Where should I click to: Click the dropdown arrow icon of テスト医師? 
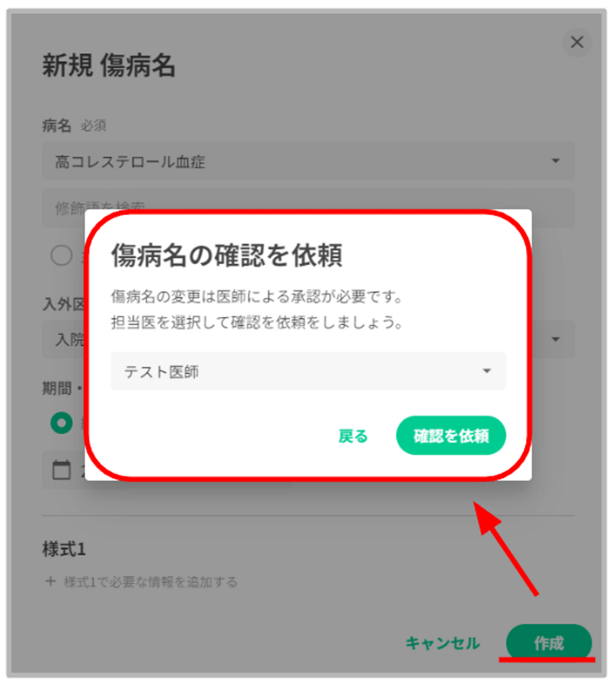pos(487,371)
